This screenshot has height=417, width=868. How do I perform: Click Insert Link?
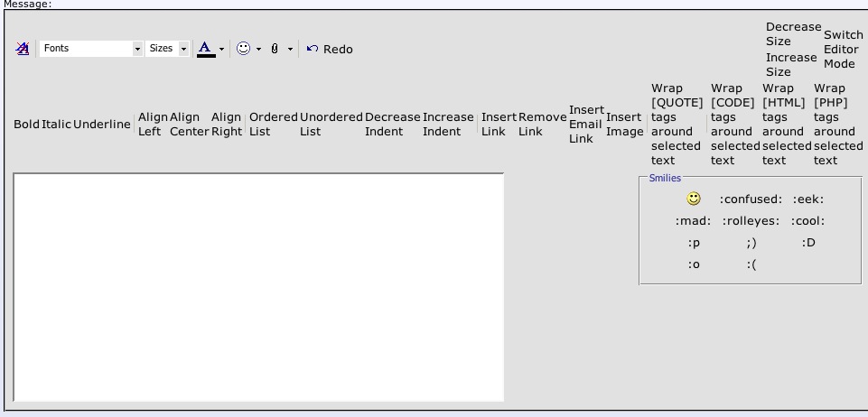(499, 125)
